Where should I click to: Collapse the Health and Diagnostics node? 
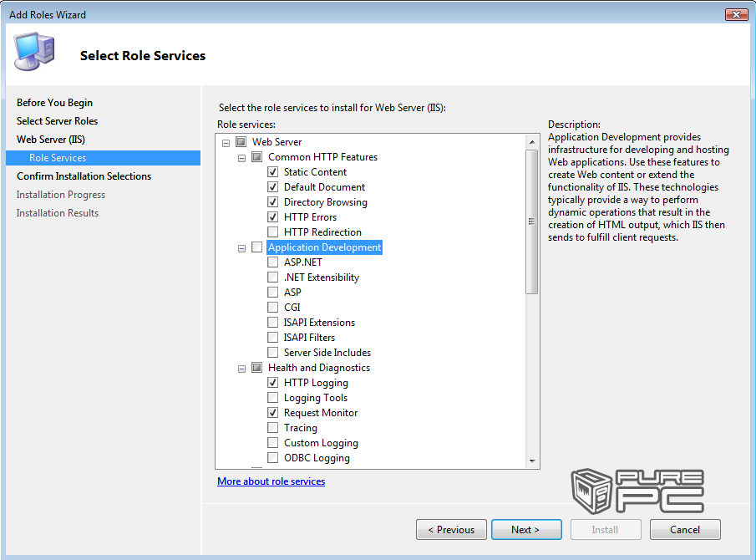(x=241, y=369)
